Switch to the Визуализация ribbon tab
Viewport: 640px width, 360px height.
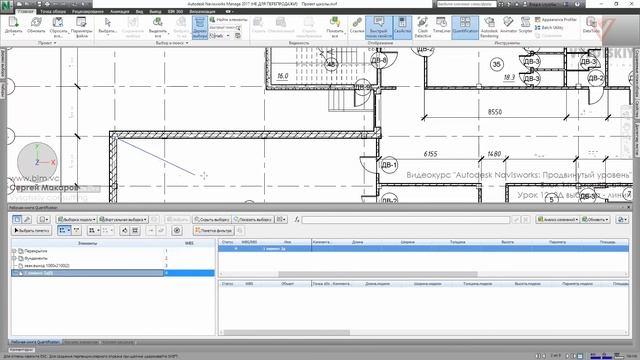coord(202,11)
